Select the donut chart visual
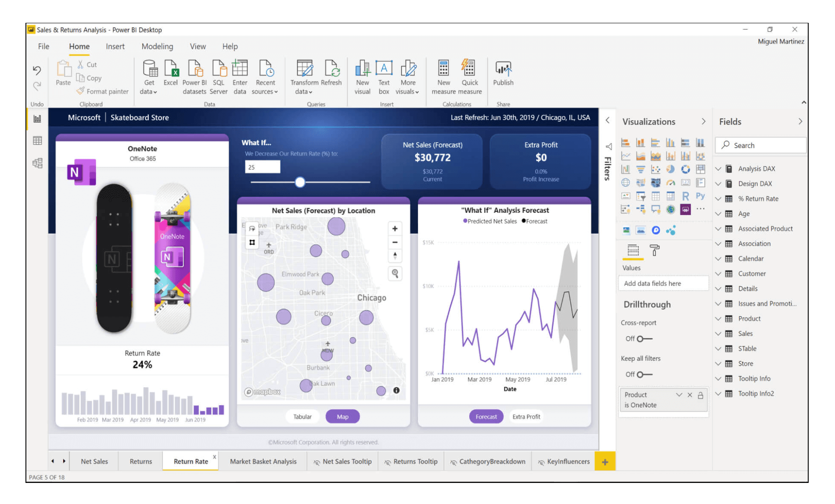This screenshot has height=504, width=835. tap(685, 169)
